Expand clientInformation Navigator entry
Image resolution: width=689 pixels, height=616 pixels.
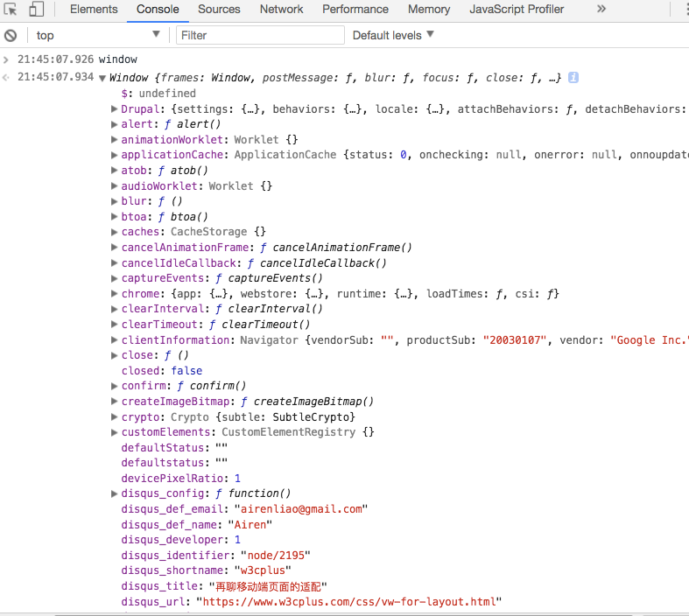(114, 339)
